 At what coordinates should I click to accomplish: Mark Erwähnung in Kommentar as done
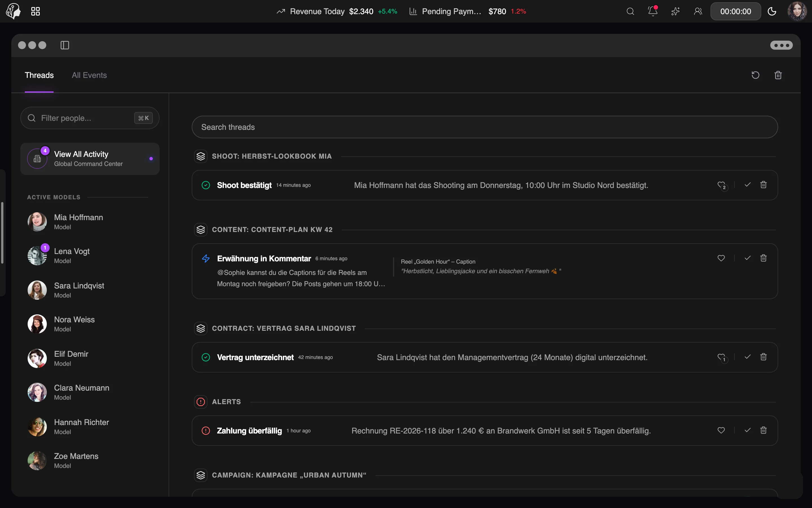(748, 258)
